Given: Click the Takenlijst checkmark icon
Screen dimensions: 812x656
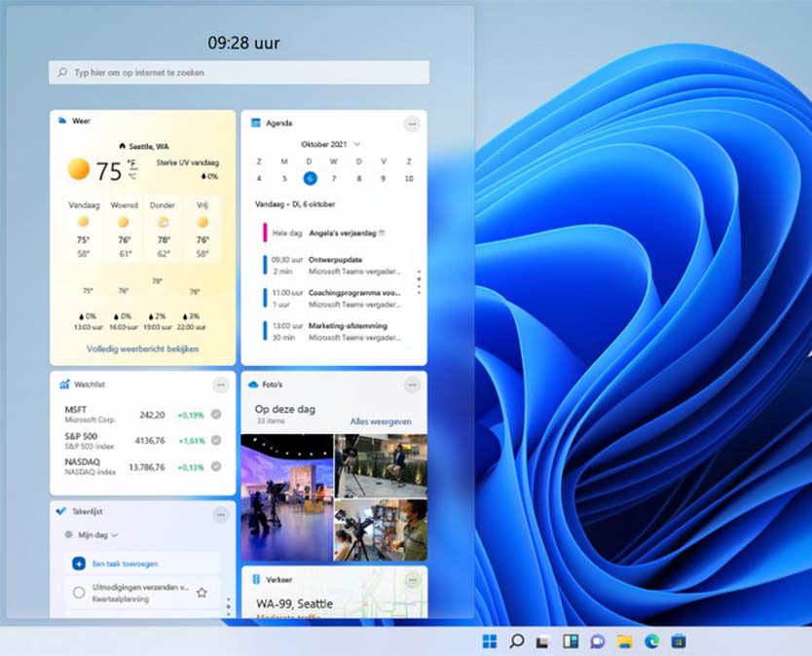Looking at the screenshot, I should [x=61, y=513].
